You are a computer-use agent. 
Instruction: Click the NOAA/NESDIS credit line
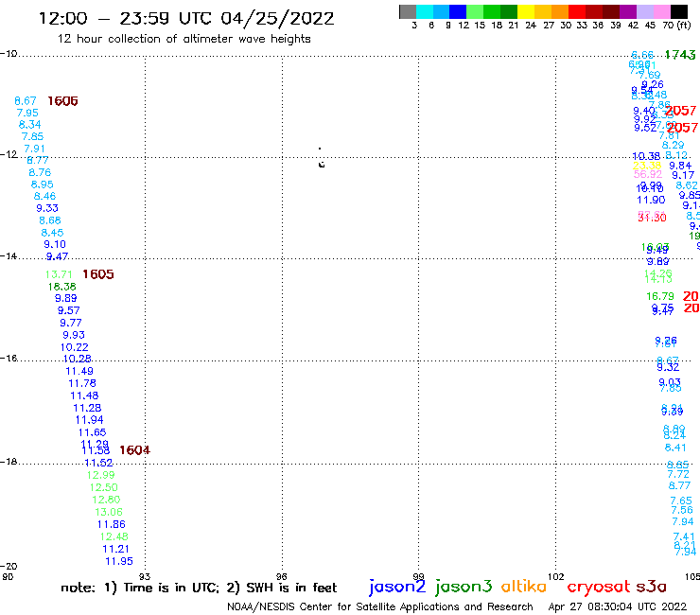380,607
